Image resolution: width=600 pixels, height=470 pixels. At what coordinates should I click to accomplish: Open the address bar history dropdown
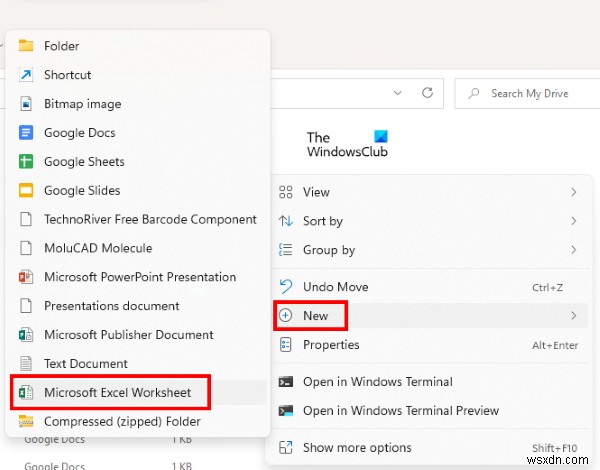pyautogui.click(x=398, y=93)
